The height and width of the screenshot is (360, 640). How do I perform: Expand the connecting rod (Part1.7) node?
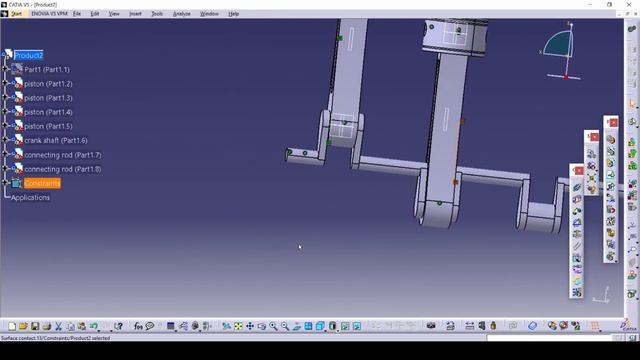[5, 154]
